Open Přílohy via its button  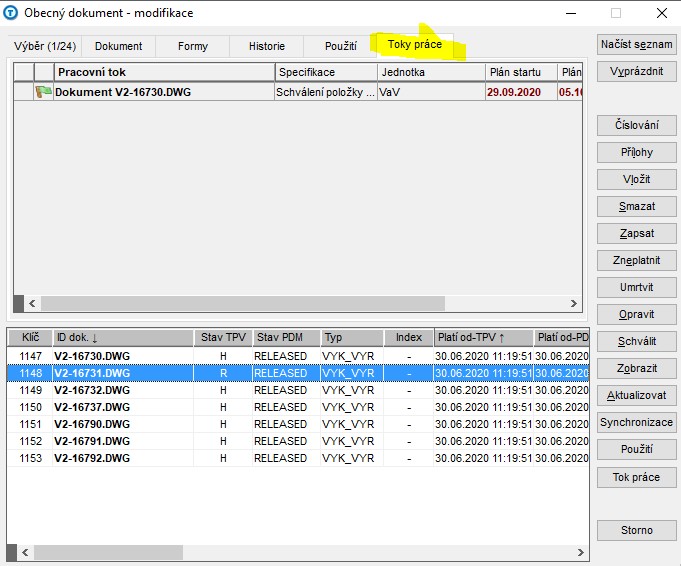636,152
